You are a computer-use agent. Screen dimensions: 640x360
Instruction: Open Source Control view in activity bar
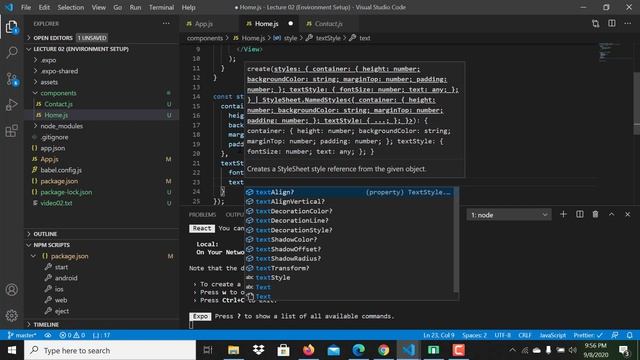coord(11,79)
